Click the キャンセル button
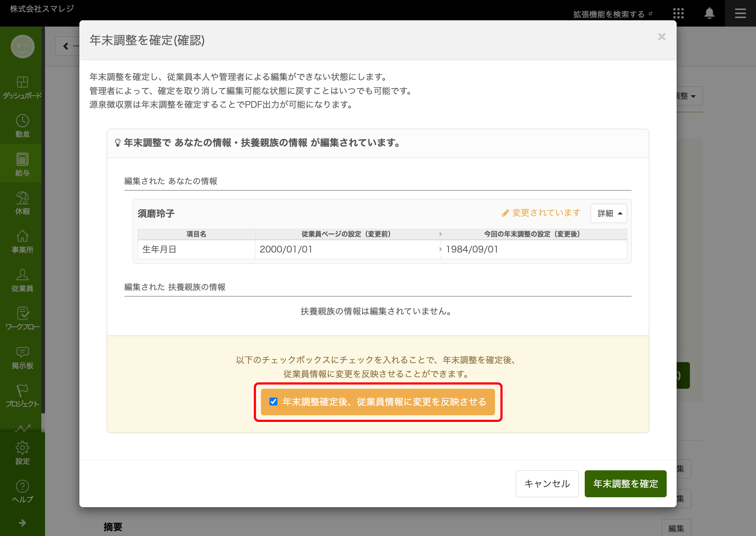 point(547,484)
